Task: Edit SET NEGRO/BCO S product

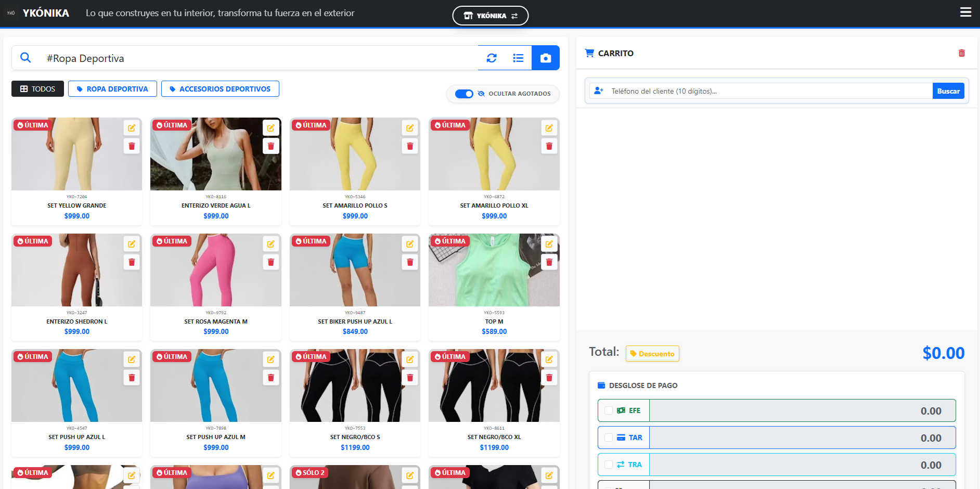Action: point(410,359)
